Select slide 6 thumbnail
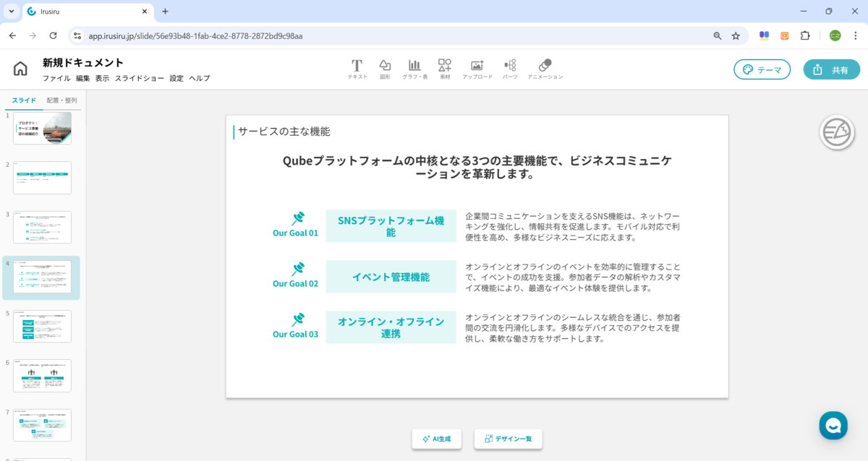 [x=42, y=376]
